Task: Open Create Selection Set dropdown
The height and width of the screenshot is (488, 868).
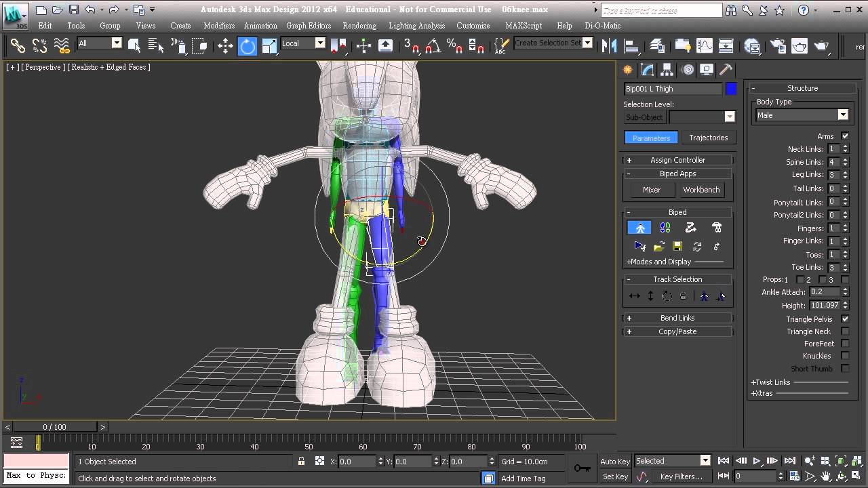Action: (553, 43)
